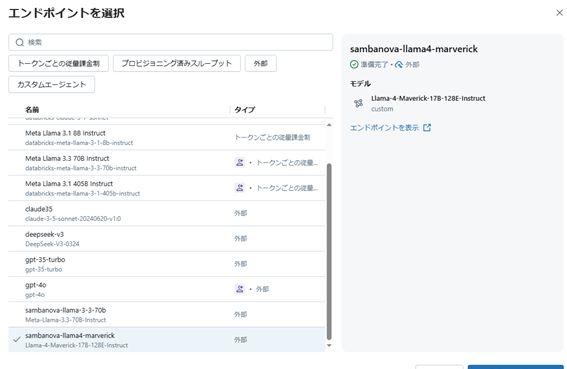Viewport: 567px width, 369px height.
Task: Toggle the プロビジョニング済みスループット filter
Action: [176, 64]
